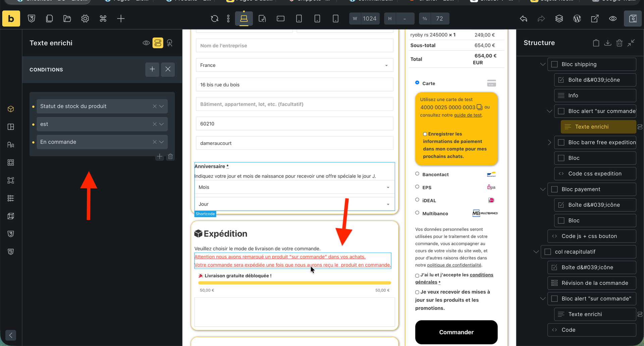Select the Bancontact payment radio button
644x346 pixels.
pyautogui.click(x=417, y=174)
